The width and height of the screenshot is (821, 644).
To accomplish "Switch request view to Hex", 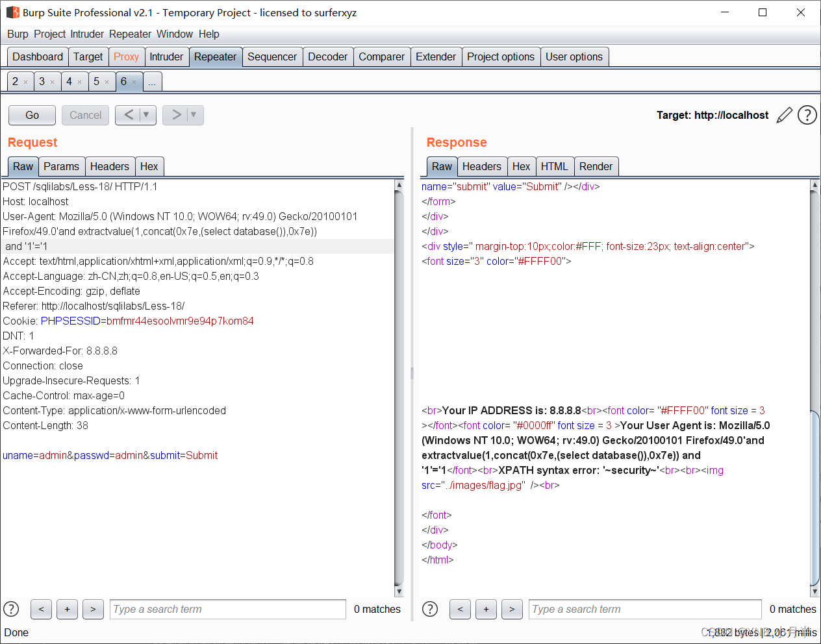I will [149, 166].
